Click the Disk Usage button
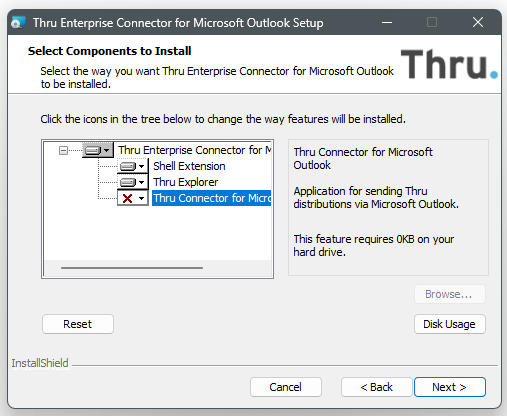This screenshot has width=507, height=416. click(449, 324)
